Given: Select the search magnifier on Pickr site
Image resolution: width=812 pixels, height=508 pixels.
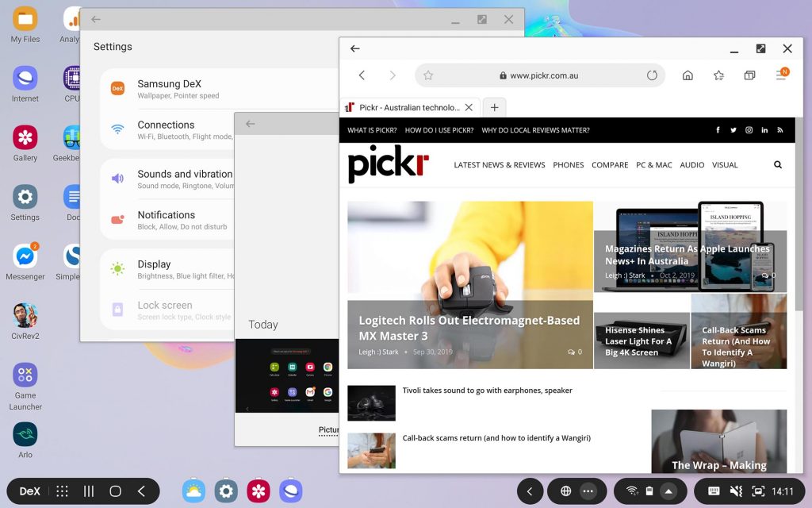Looking at the screenshot, I should click(776, 165).
